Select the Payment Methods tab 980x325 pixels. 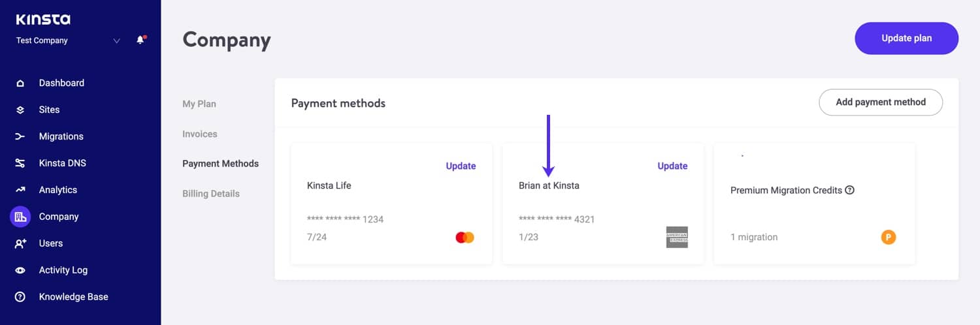[221, 164]
